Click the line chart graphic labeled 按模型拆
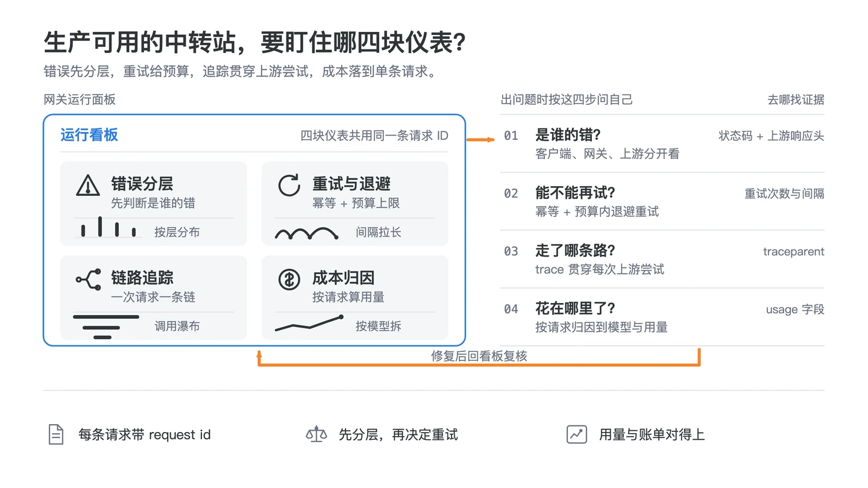 pyautogui.click(x=309, y=324)
